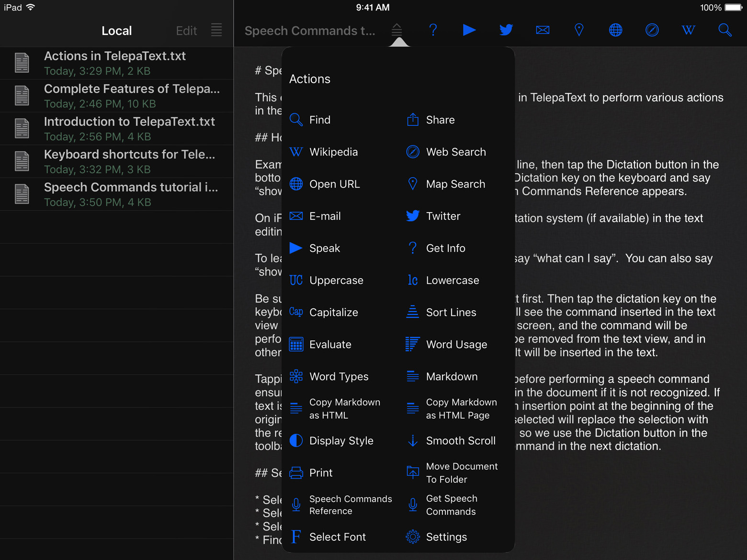
Task: Apply Lowercase action
Action: [442, 280]
